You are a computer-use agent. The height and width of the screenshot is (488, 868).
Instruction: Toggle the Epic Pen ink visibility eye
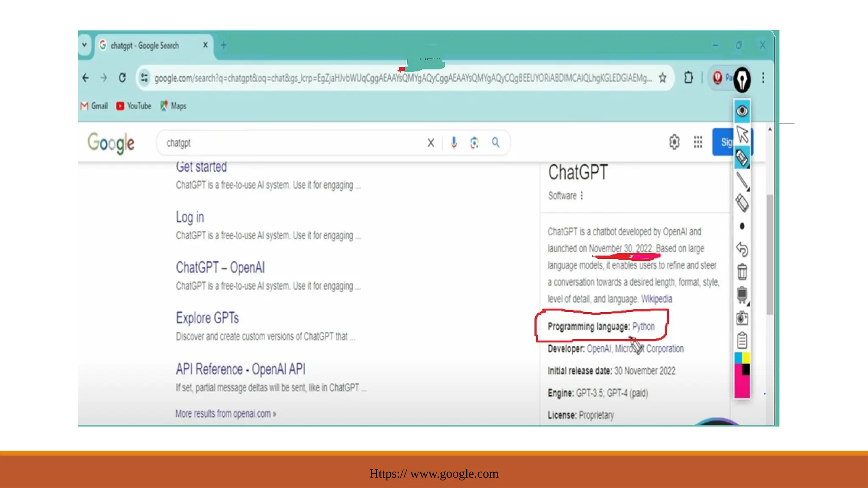tap(742, 111)
